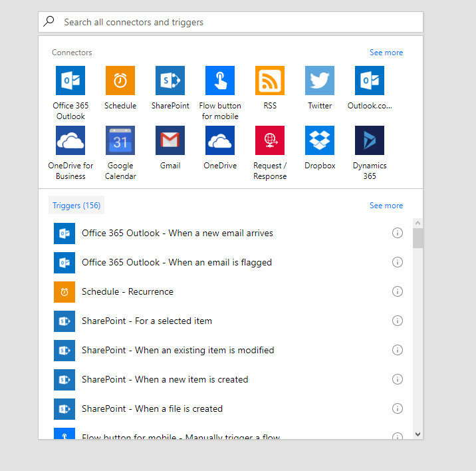
Task: Click the SharePoint icon of 'file is created' trigger
Action: click(64, 409)
